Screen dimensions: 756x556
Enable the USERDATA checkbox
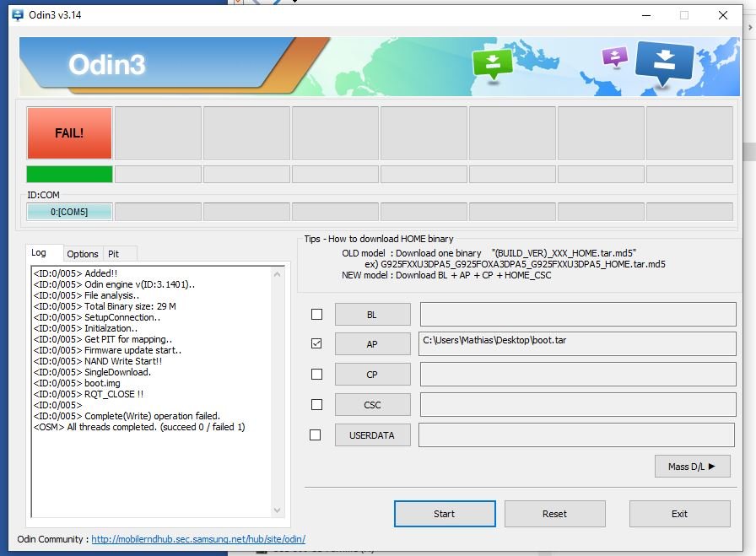pos(316,435)
